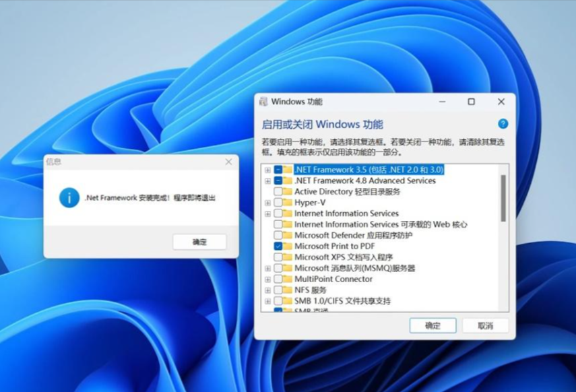The image size is (576, 392).
Task: Select the 'Microsoft XPS 文档写入程序' label
Action: point(344,257)
